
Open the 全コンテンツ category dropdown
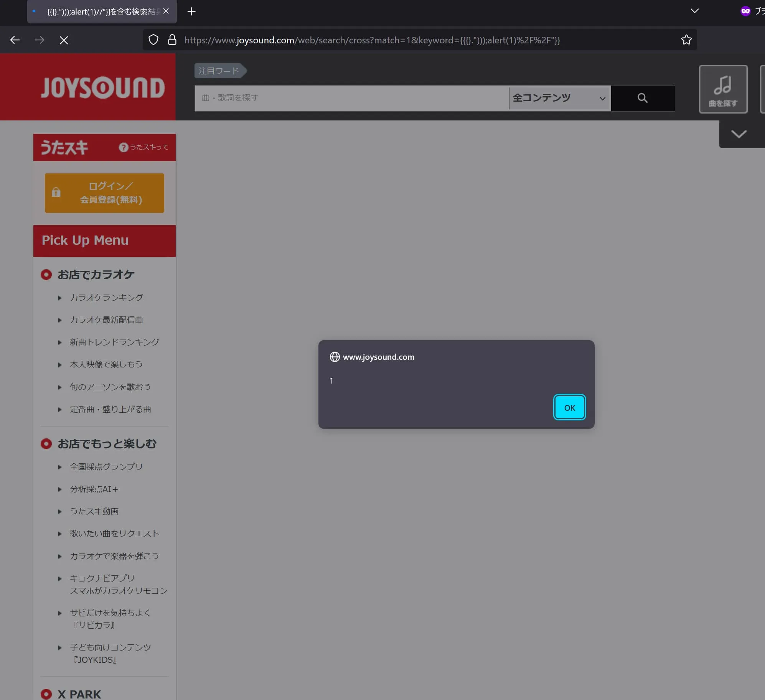click(559, 98)
